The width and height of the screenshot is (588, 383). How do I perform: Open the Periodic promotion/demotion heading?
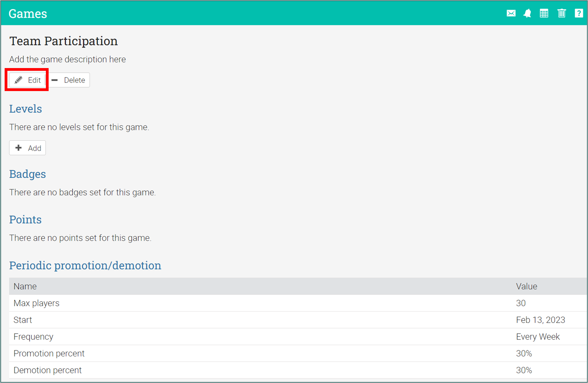85,265
